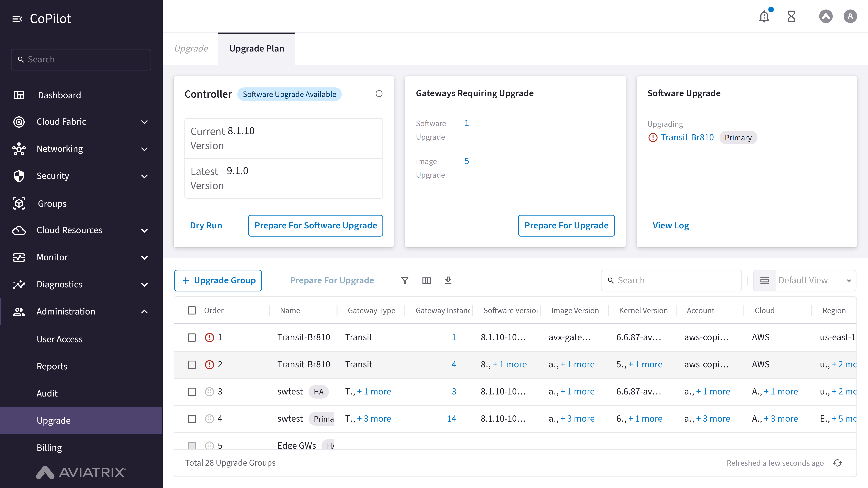Open Transit-Br810 upgrading link
This screenshot has height=488, width=868.
pos(687,137)
